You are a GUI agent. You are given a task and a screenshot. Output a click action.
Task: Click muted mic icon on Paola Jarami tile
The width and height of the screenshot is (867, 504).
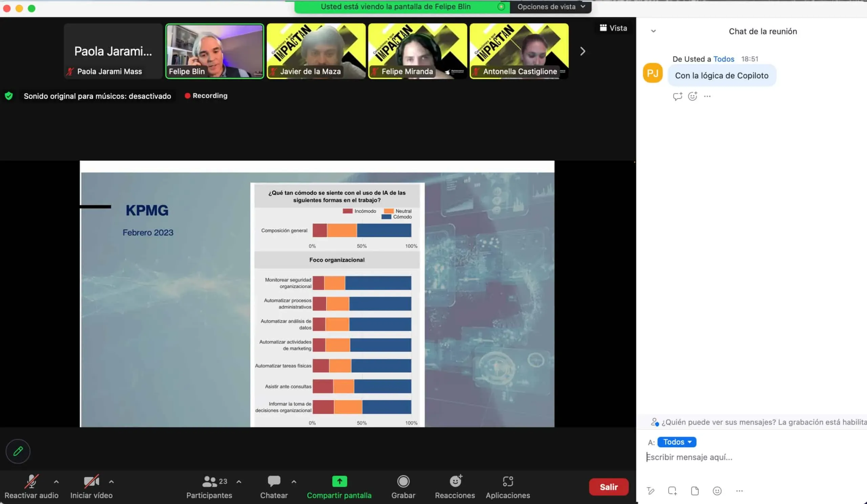click(70, 71)
